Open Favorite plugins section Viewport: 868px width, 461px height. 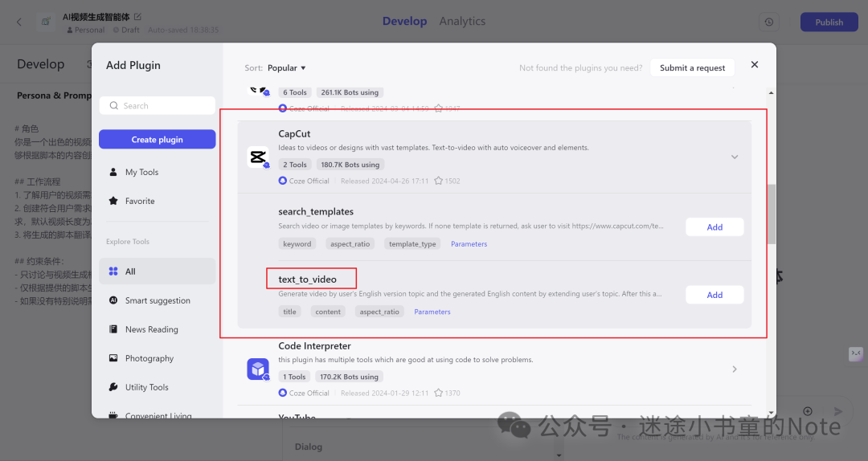tap(158, 201)
